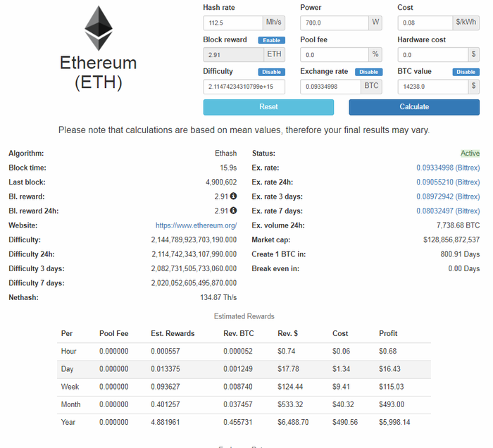Select Difficulty value 2,144,789,923,703,190.000
The image size is (493, 448).
click(x=194, y=240)
